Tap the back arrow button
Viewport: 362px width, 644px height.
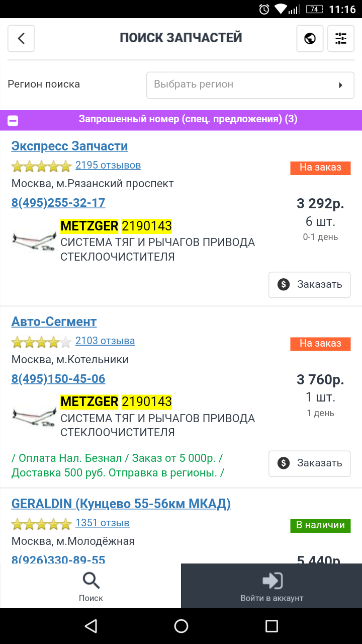tap(21, 38)
